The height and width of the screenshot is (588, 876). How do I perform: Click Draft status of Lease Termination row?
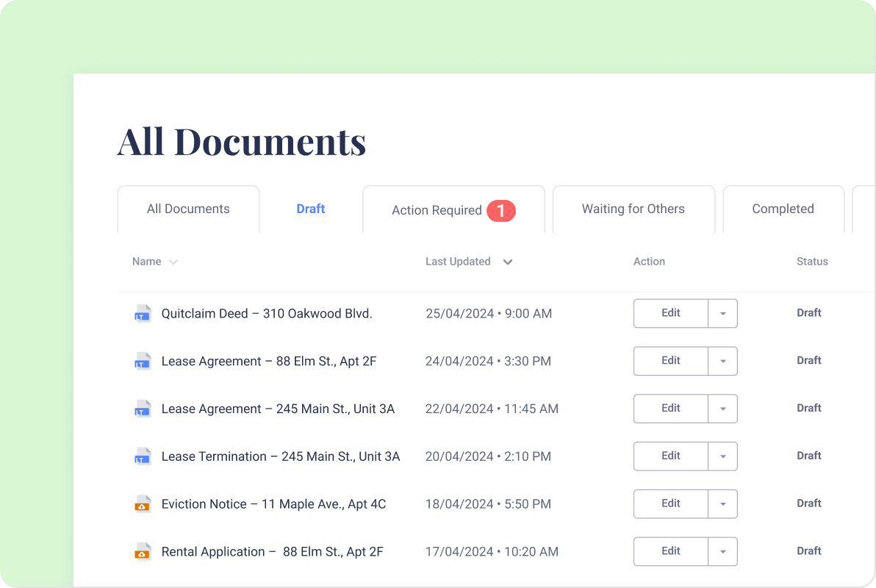point(809,456)
